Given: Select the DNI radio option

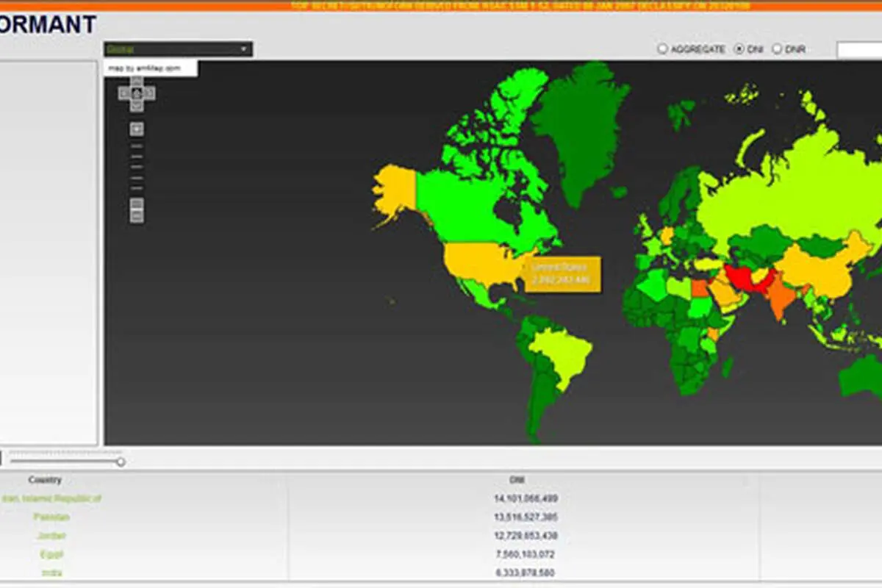Looking at the screenshot, I should click(x=739, y=49).
